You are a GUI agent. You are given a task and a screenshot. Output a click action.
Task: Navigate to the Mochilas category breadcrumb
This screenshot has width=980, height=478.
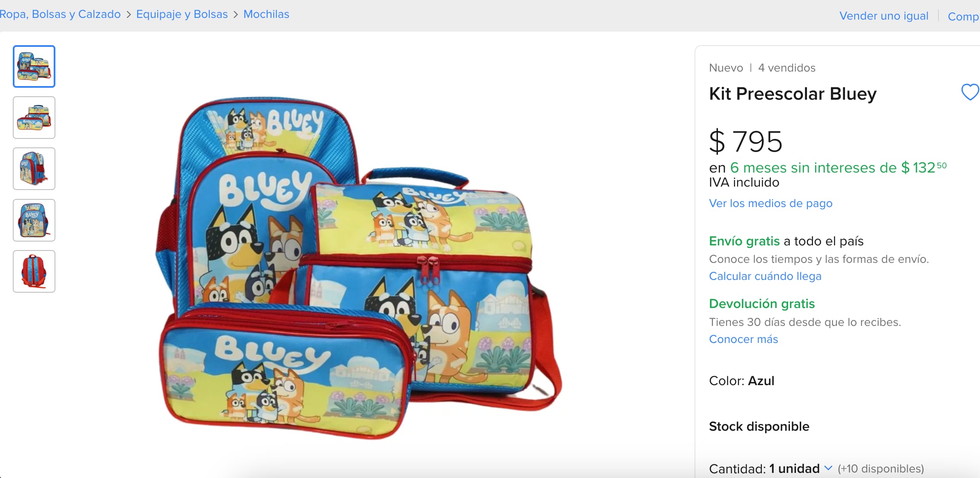266,14
